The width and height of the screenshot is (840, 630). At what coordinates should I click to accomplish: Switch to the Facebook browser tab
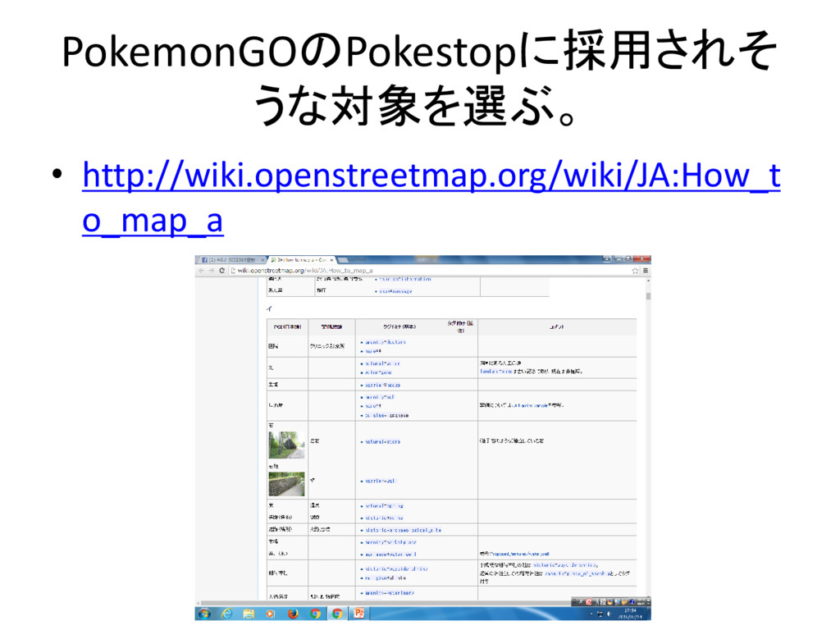coord(231,260)
